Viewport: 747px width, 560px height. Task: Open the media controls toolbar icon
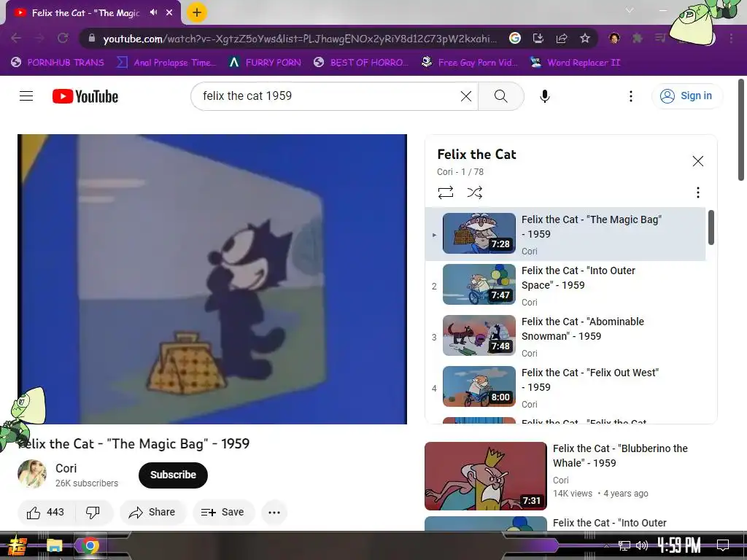tap(660, 38)
